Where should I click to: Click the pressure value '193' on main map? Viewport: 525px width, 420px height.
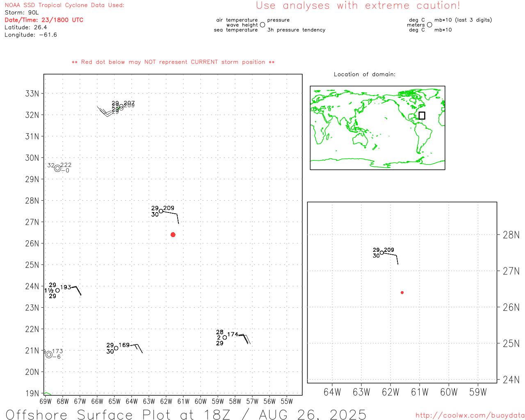coord(66,287)
